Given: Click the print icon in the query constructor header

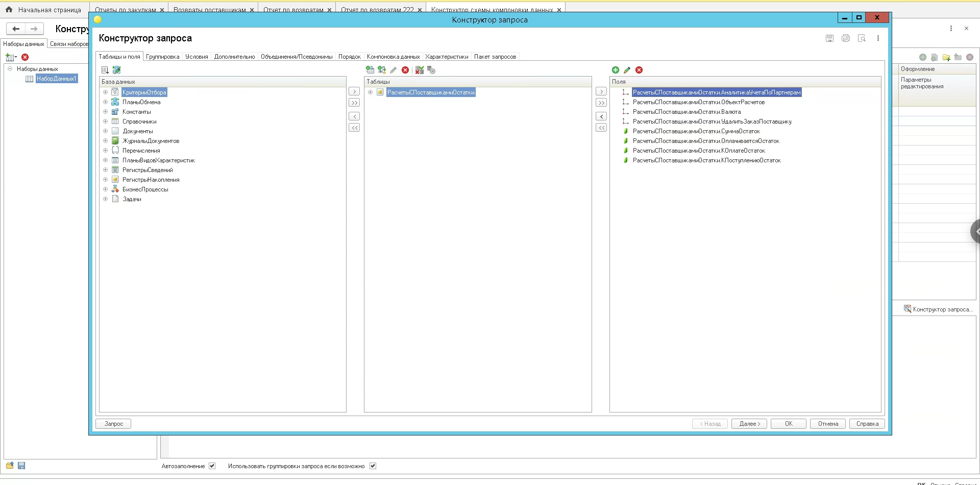Looking at the screenshot, I should click(x=846, y=38).
